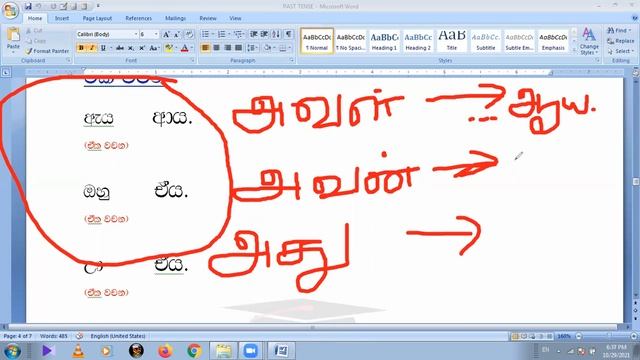Grow the font size
Viewport: 640px width, 360px height.
(166, 35)
